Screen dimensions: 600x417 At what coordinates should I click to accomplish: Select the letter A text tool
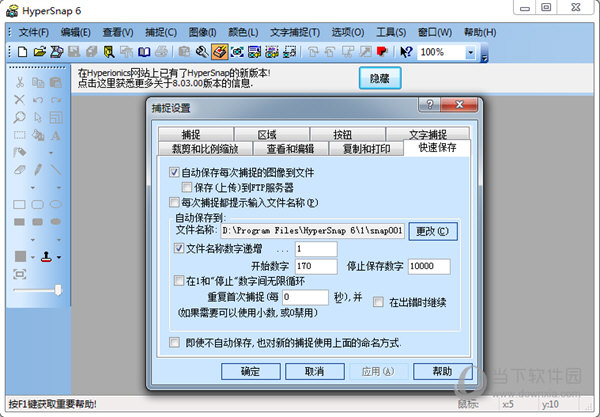pyautogui.click(x=56, y=135)
